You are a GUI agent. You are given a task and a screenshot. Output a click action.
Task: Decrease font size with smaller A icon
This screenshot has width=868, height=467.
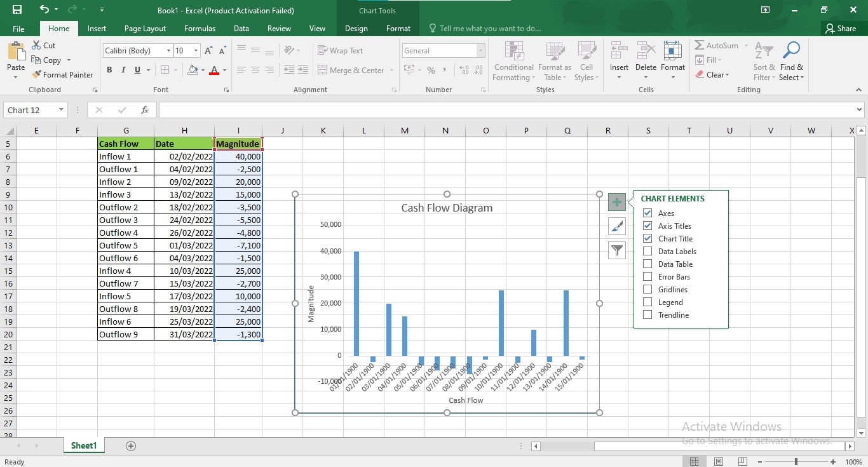tap(222, 51)
